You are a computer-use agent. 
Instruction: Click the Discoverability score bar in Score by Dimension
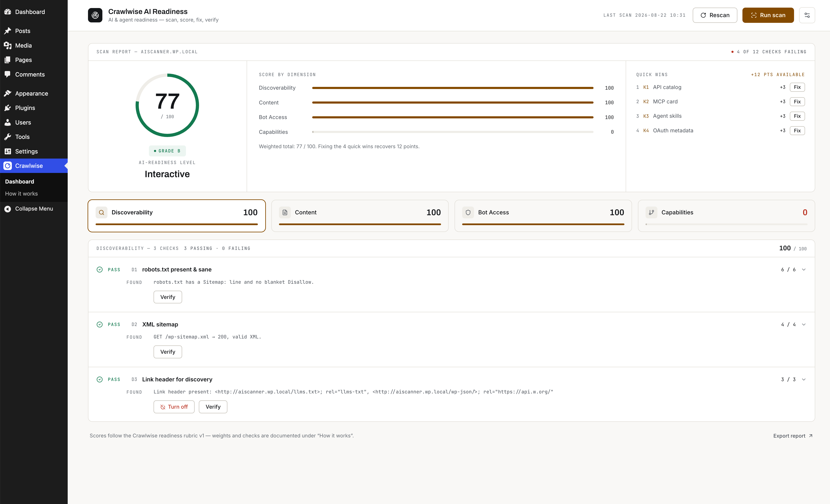pyautogui.click(x=453, y=88)
